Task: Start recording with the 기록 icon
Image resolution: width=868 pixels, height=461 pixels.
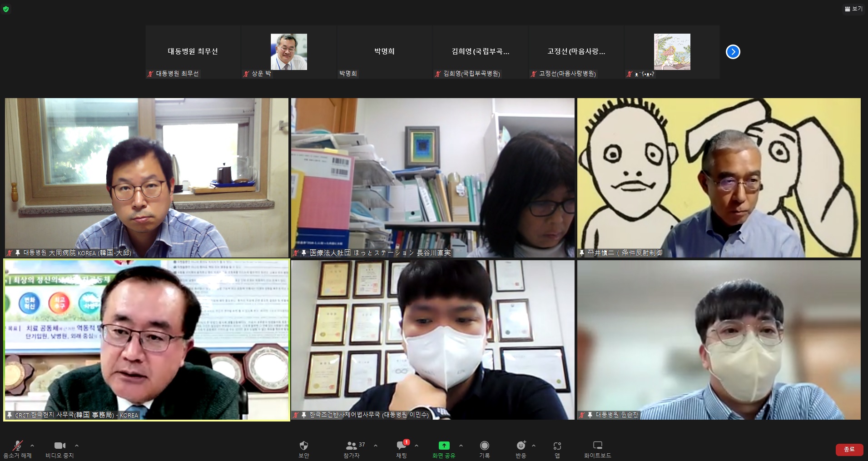Action: pos(485,446)
